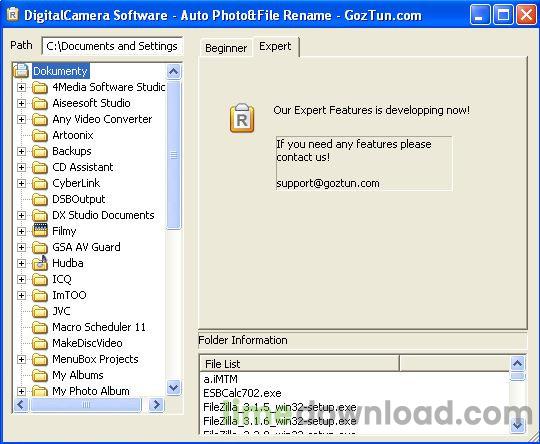The height and width of the screenshot is (444, 540).
Task: Expand the 4Media Software Studio node
Action: click(21, 87)
